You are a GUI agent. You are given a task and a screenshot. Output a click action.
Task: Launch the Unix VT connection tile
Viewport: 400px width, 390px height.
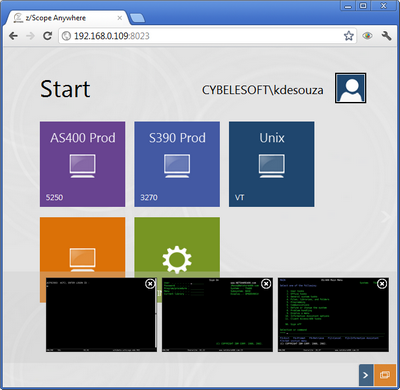[x=271, y=164]
